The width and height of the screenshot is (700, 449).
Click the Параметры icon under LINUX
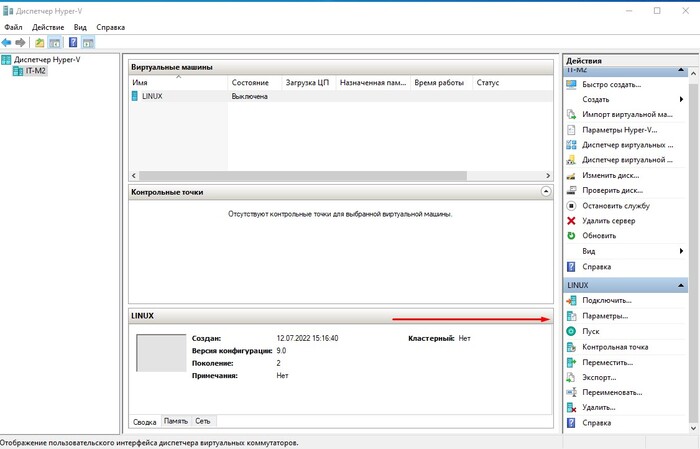(571, 316)
